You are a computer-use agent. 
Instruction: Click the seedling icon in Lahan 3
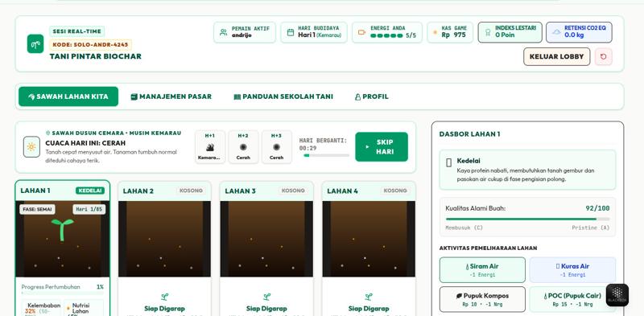(267, 297)
